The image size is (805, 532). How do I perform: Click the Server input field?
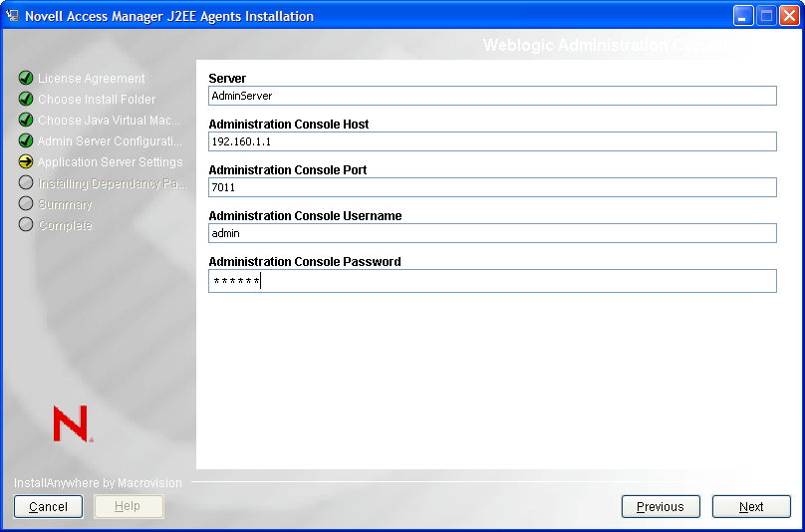pyautogui.click(x=492, y=96)
